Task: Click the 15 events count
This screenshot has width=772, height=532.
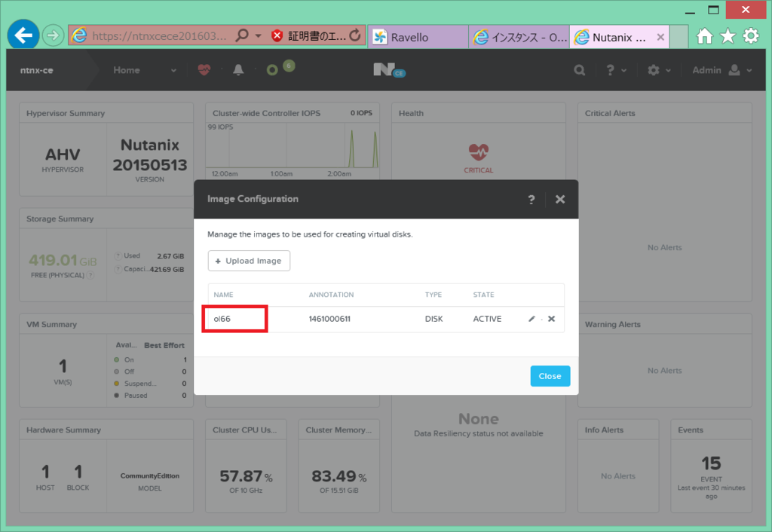Action: (x=711, y=463)
